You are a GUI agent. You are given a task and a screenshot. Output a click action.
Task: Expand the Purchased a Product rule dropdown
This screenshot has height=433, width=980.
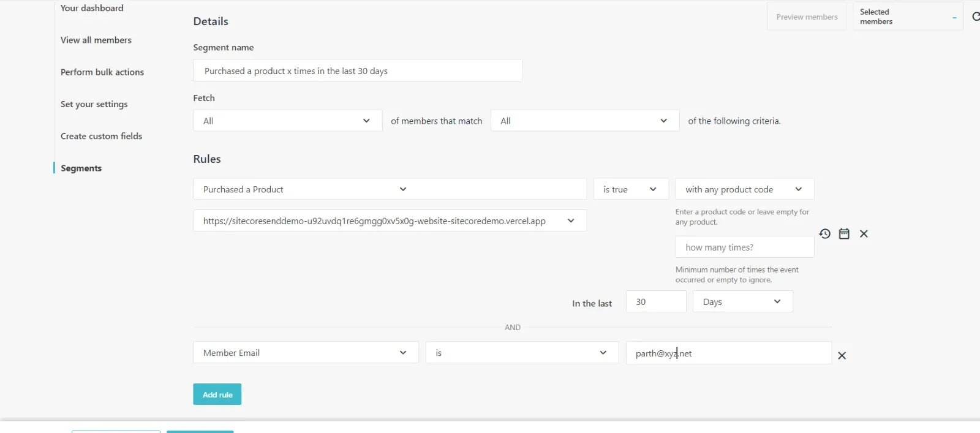390,189
